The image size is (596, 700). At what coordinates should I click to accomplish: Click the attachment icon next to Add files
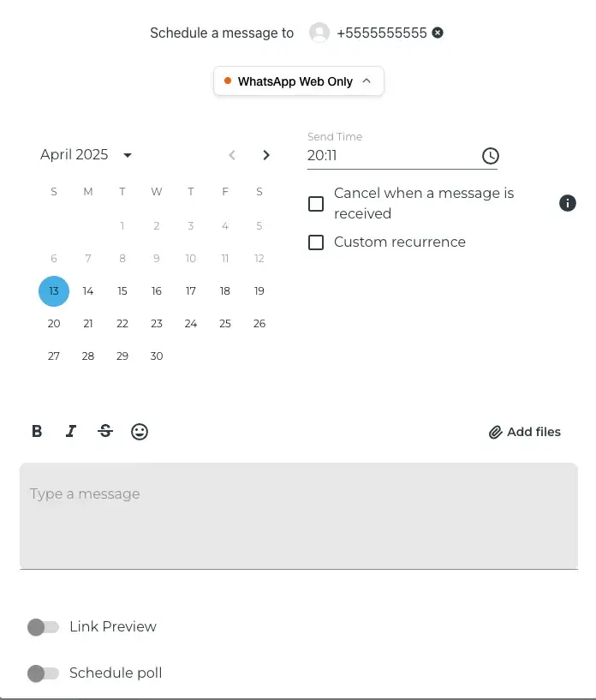[x=495, y=432]
